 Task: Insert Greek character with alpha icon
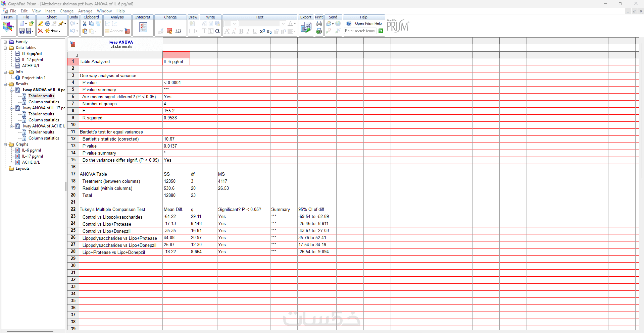coord(217,31)
